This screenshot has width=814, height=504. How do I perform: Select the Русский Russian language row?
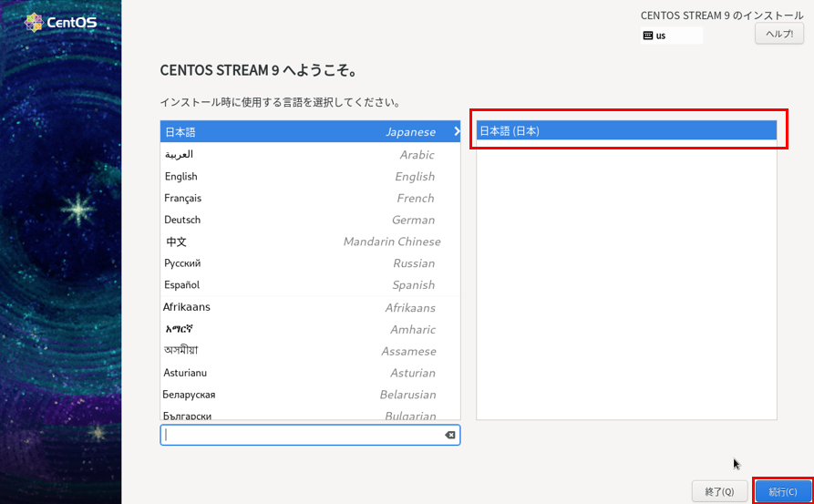coord(310,263)
